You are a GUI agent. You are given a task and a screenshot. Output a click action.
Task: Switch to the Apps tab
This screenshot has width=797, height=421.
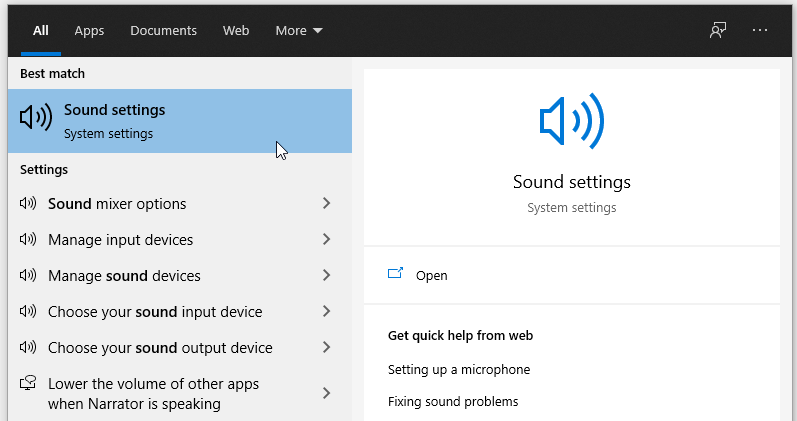[89, 31]
